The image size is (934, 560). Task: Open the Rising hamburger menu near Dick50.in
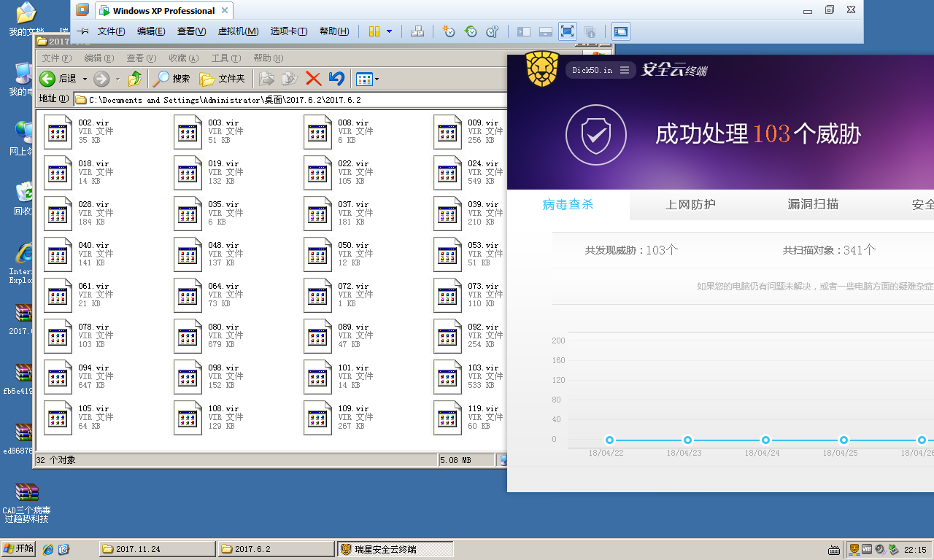pos(625,70)
